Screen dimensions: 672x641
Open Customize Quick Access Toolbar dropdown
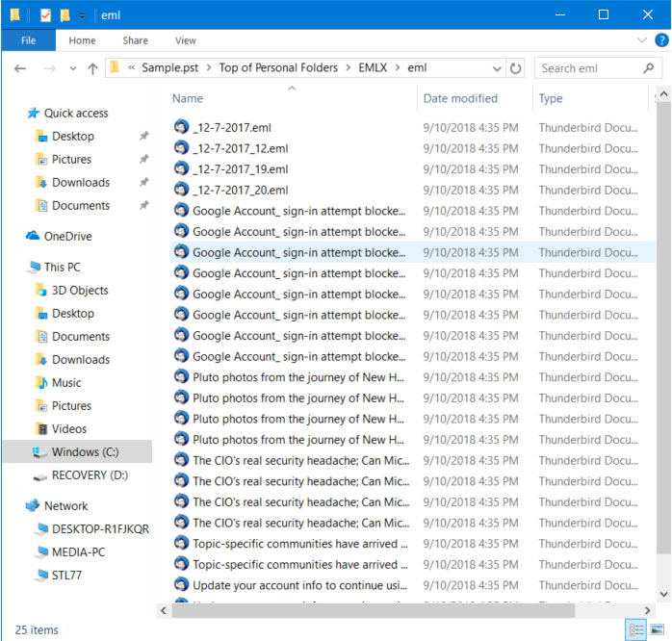pos(82,16)
